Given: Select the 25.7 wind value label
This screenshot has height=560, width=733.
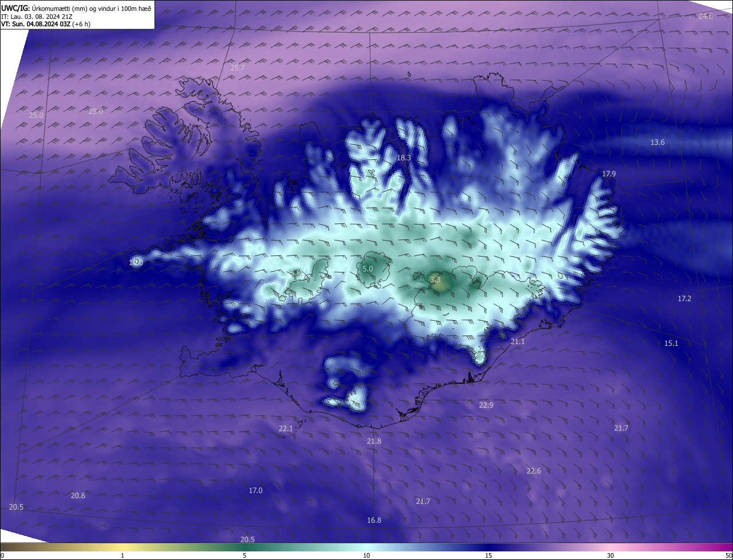Looking at the screenshot, I should (238, 68).
